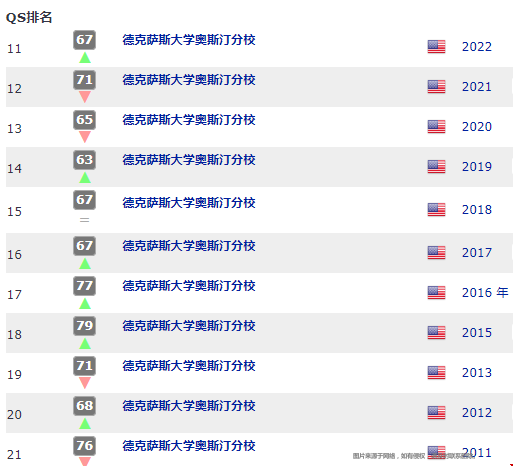Click rank badge 76 in row 21
This screenshot has width=513, height=466.
(85, 446)
